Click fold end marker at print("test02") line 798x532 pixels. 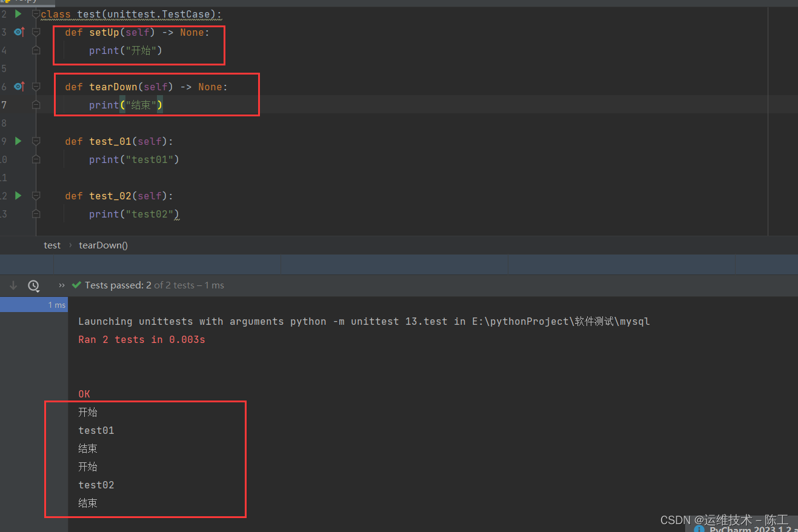(x=36, y=214)
